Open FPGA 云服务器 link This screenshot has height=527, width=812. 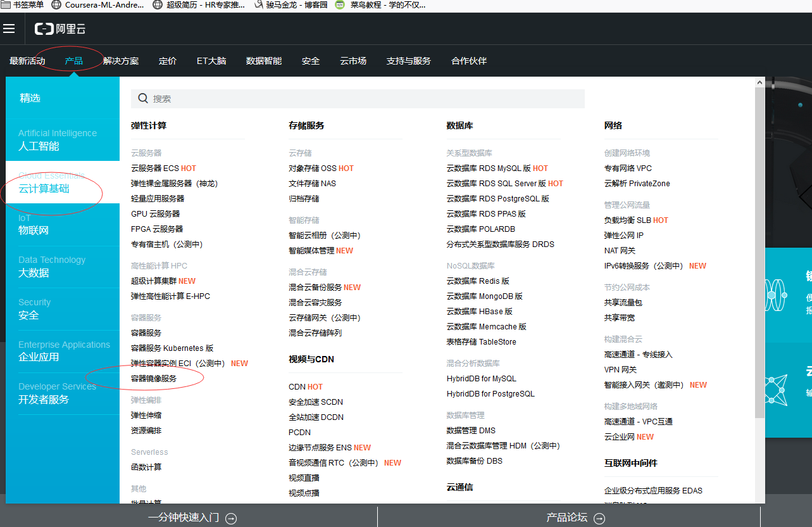click(157, 229)
